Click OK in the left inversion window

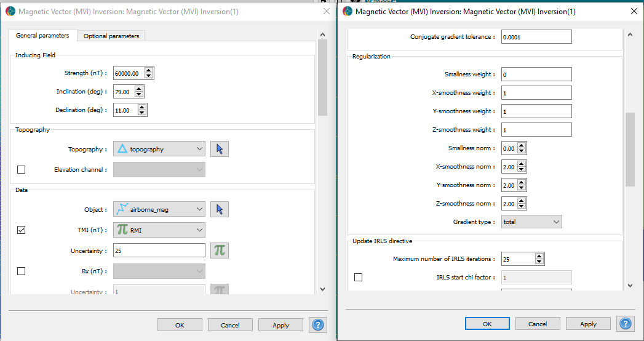[x=180, y=325]
